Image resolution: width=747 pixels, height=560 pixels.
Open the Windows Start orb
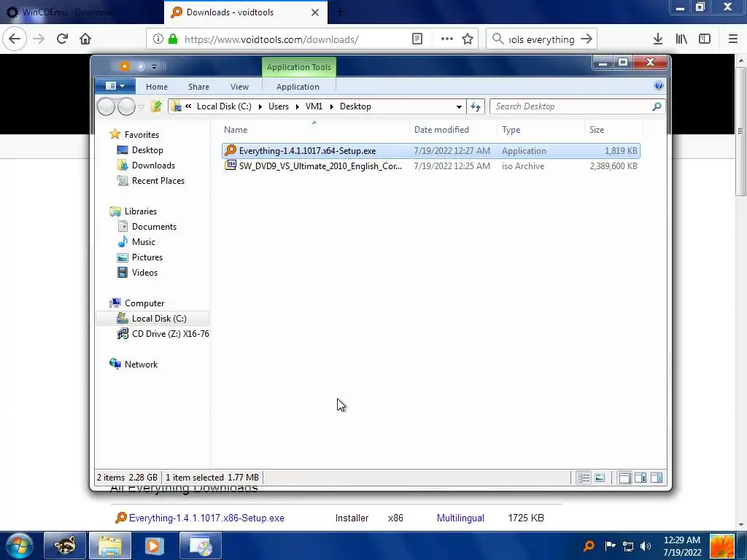[20, 545]
